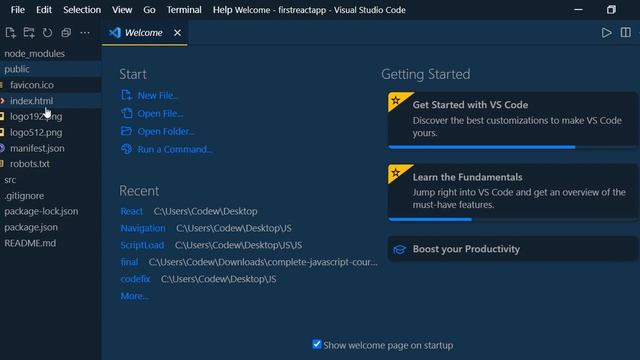
Task: Collapse all folders in explorer
Action: (66, 33)
